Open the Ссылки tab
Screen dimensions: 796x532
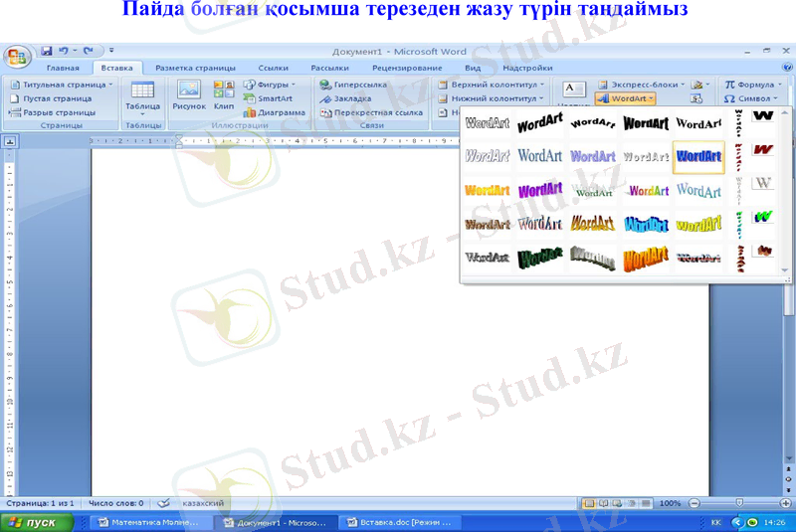(273, 68)
